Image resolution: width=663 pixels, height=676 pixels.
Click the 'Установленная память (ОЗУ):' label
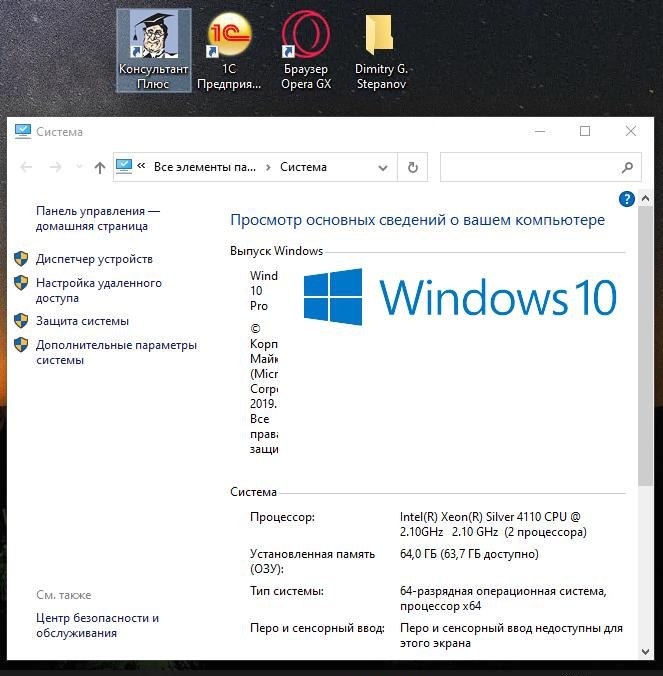[x=312, y=561]
